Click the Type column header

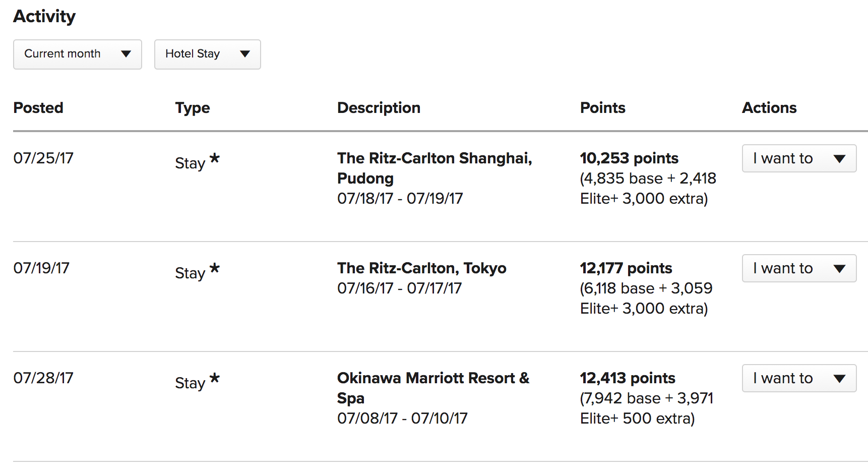pos(193,108)
